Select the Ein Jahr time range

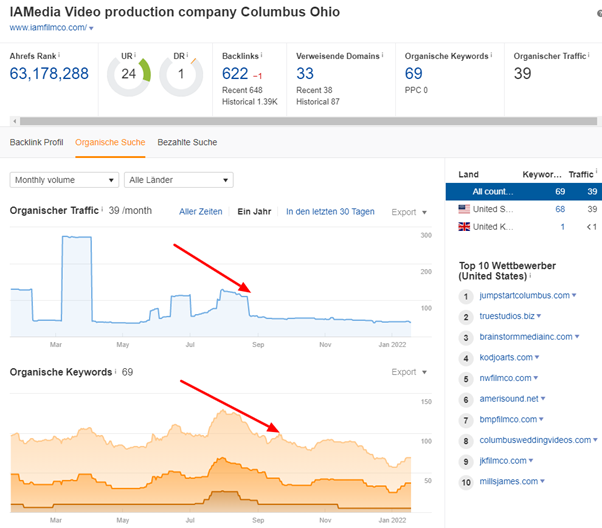coord(254,212)
